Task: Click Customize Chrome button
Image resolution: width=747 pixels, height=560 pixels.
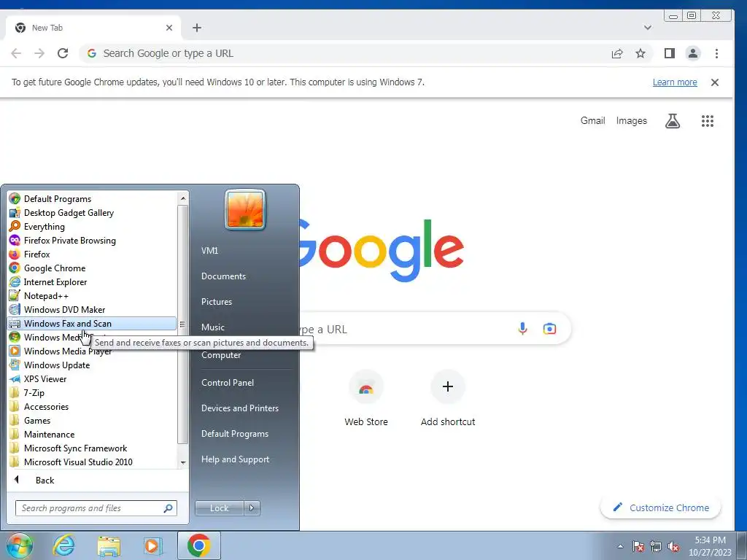Action: pos(660,507)
